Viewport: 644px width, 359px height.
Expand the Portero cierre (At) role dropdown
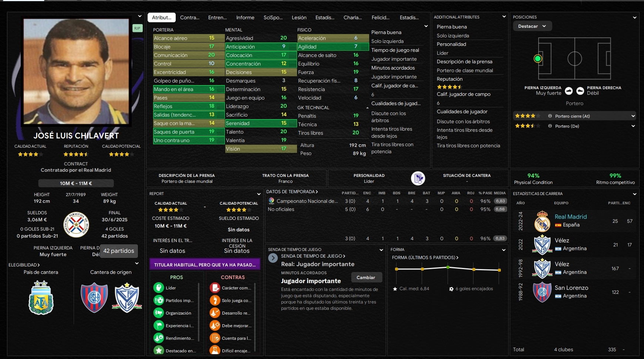[633, 116]
